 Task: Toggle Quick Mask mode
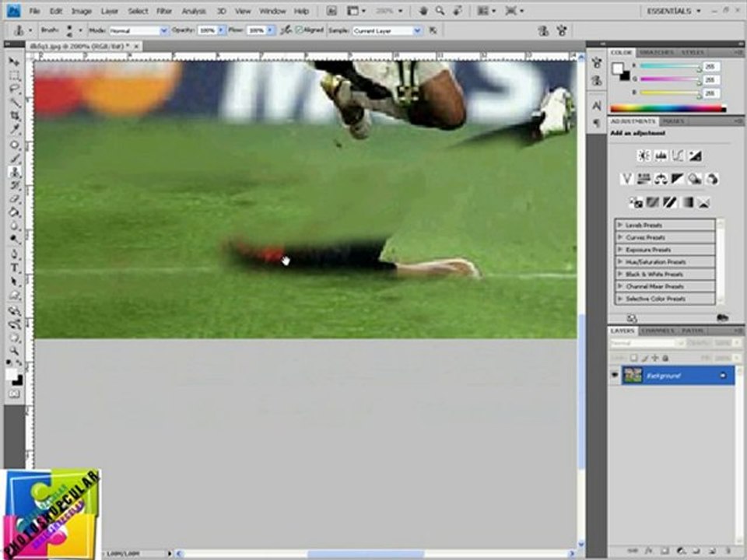click(14, 394)
